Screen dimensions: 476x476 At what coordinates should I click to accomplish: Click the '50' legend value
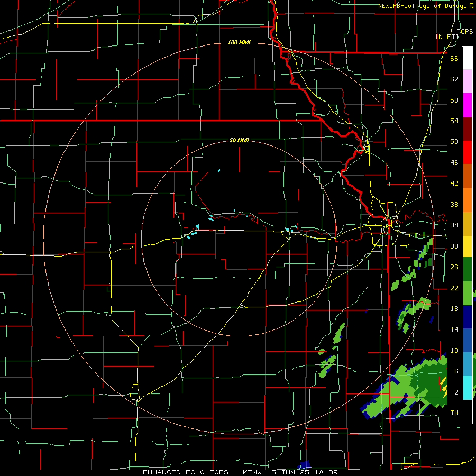tap(454, 142)
